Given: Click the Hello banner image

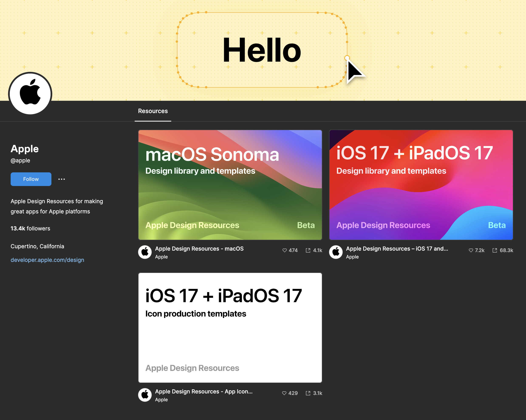Looking at the screenshot, I should click(x=263, y=50).
